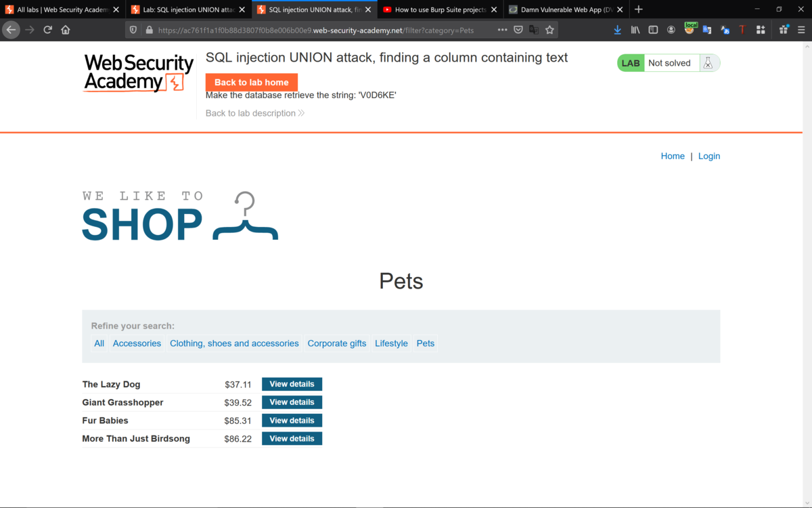Open the downloads panel

click(617, 30)
